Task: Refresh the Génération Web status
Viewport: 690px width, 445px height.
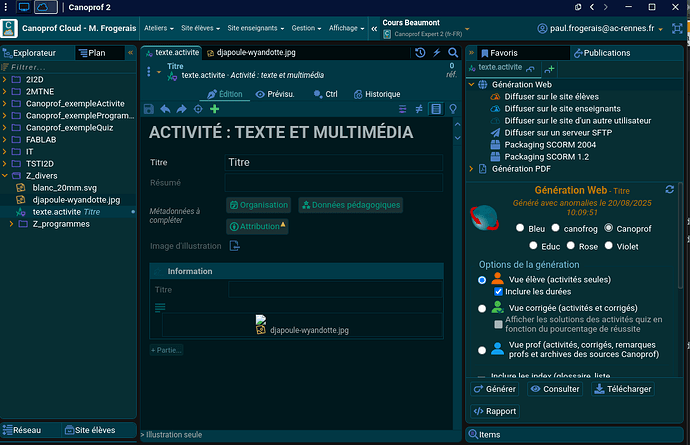Action: point(668,189)
